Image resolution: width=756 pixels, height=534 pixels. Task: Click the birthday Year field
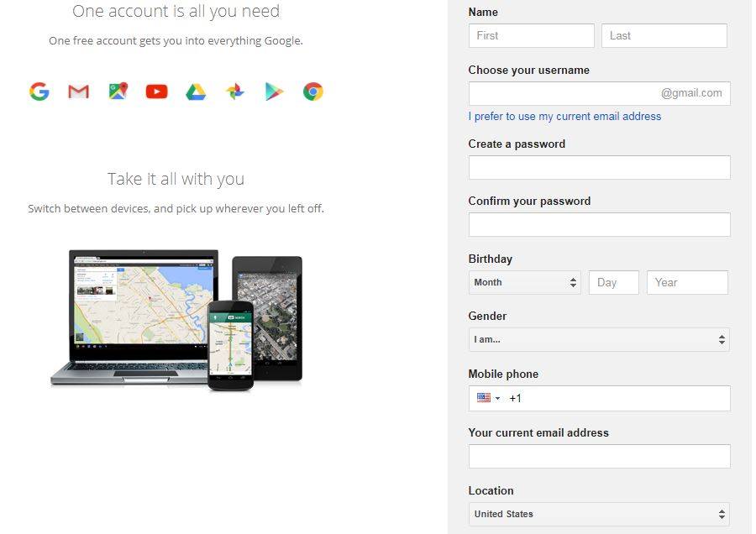point(687,282)
